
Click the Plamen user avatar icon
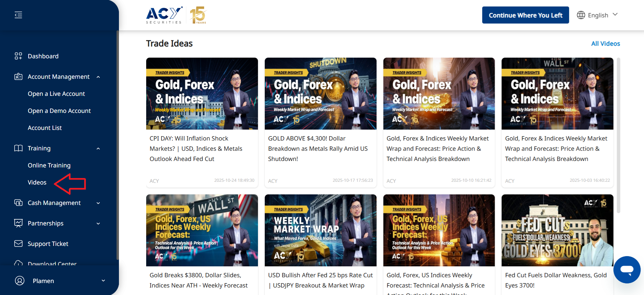click(x=20, y=281)
